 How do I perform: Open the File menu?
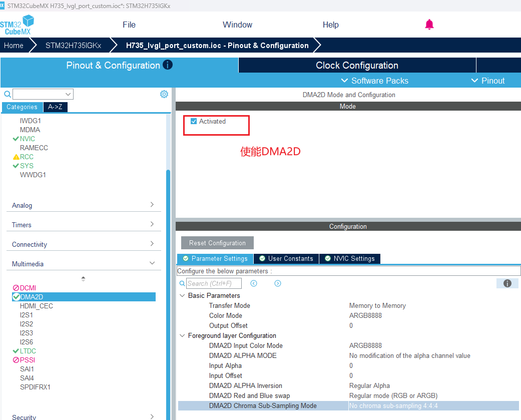pos(129,25)
